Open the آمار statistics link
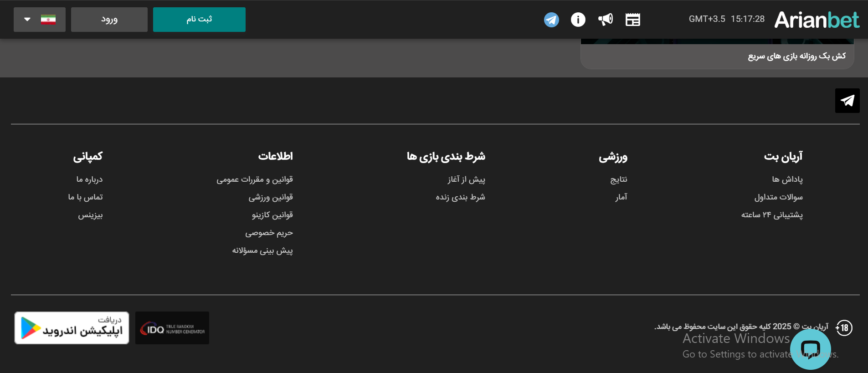The height and width of the screenshot is (373, 868). click(x=621, y=197)
